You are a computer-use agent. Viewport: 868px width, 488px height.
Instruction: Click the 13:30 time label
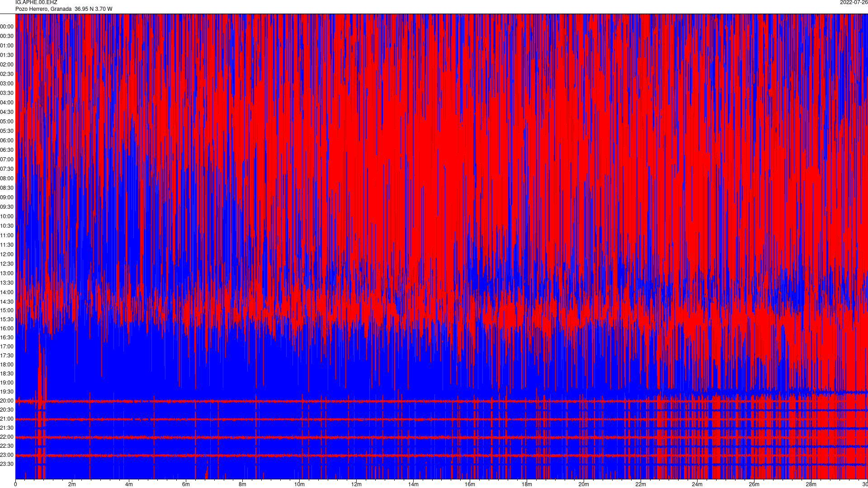pyautogui.click(x=7, y=283)
